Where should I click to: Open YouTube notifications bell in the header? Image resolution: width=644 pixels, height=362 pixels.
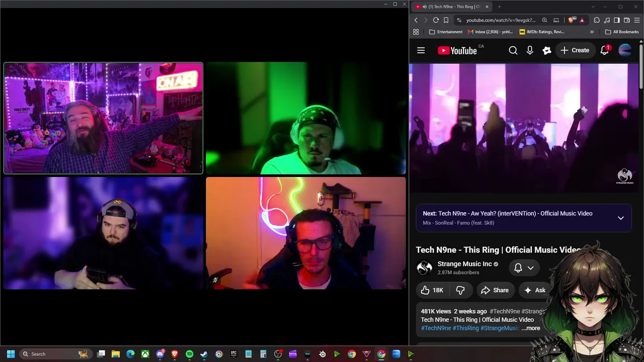605,50
